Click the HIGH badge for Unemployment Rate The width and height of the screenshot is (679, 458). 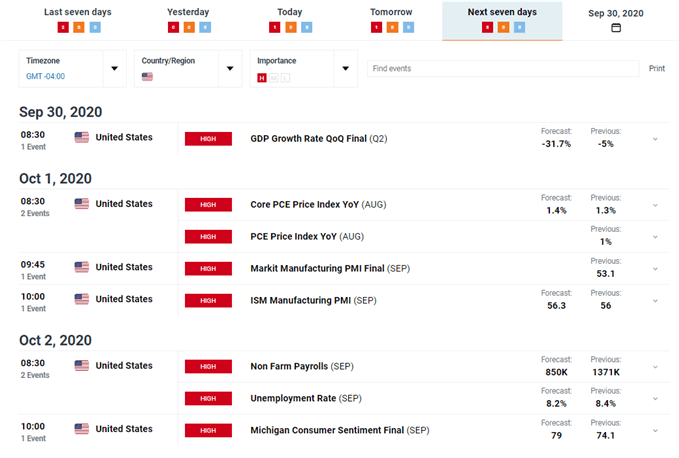[x=208, y=399]
